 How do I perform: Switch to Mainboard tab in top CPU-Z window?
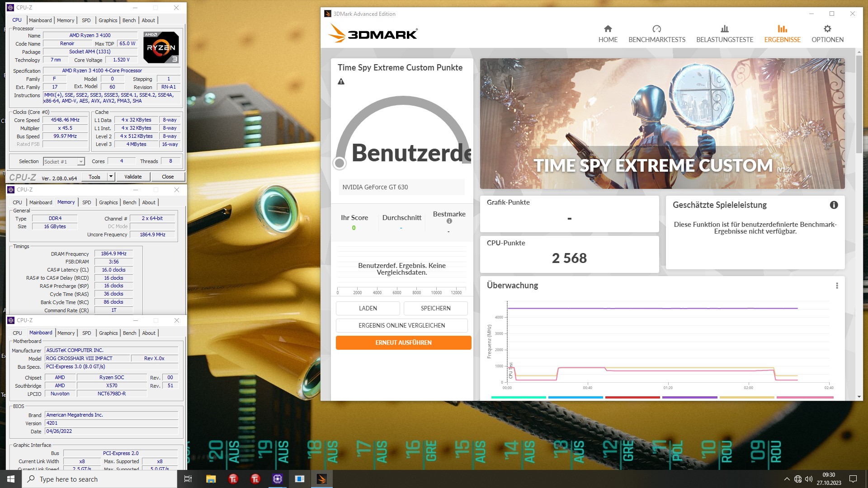40,20
